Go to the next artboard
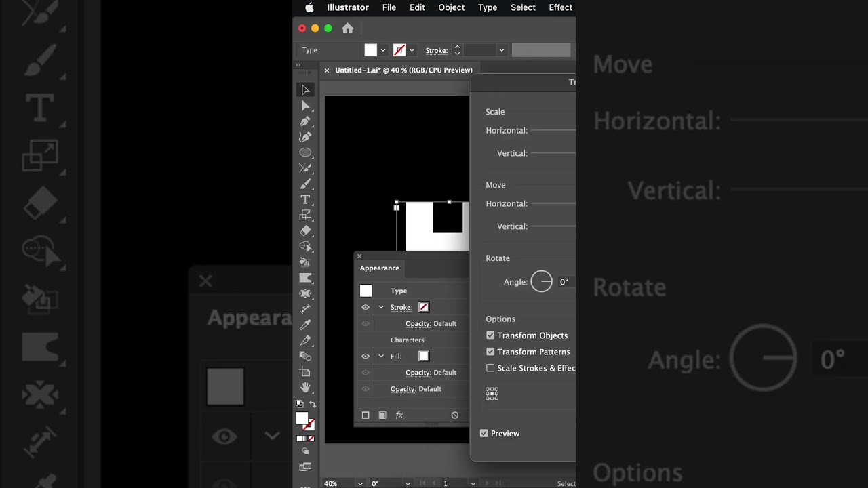 point(486,483)
